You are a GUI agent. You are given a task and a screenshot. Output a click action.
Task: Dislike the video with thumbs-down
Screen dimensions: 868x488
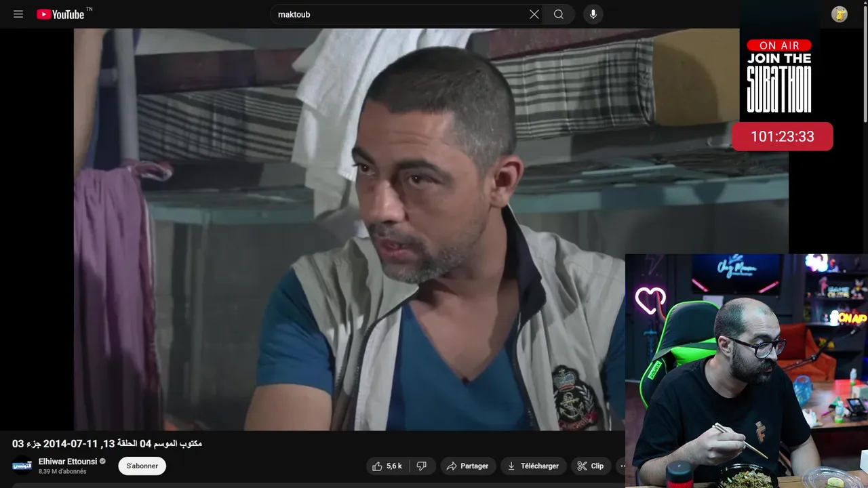coord(422,466)
